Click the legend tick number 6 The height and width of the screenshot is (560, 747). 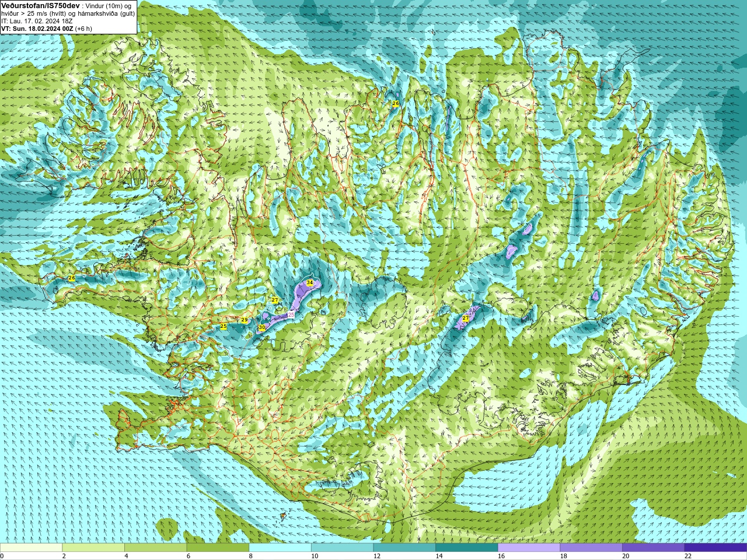pyautogui.click(x=189, y=556)
